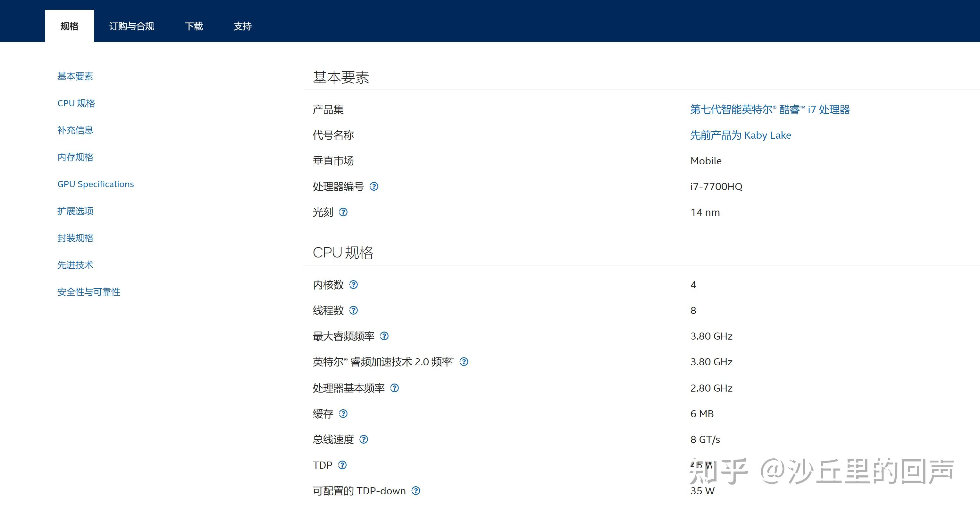Stay on the 规格 tab
980x511 pixels.
69,26
